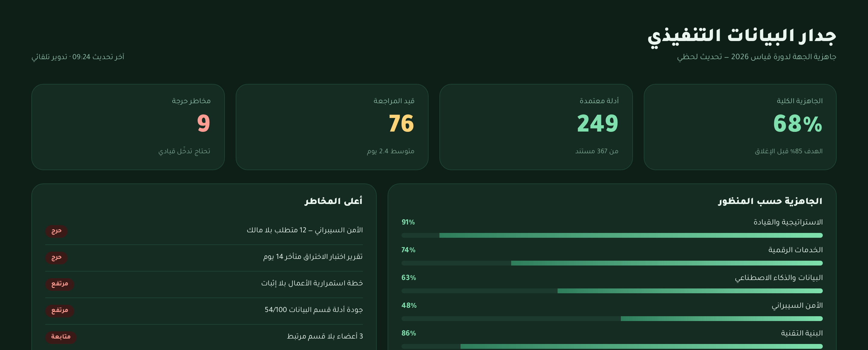Open the الجاهزية الكلية 68% card
Image resolution: width=868 pixels, height=350 pixels.
pos(740,127)
